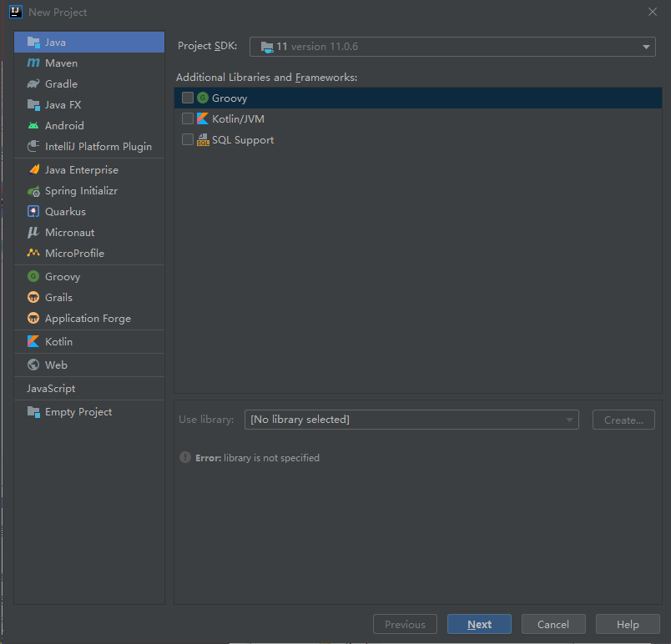Screen dimensions: 671x644
Task: Select Empty Project entry
Action: [x=89, y=412]
